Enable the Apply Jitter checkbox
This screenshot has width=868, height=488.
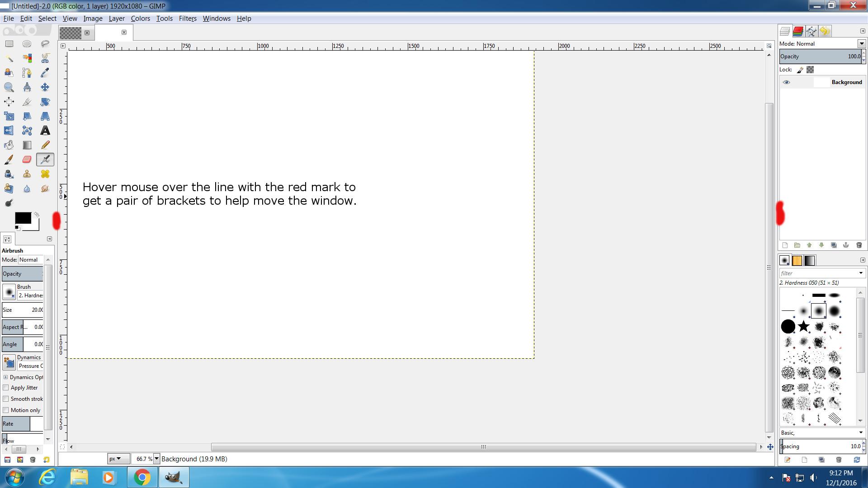coord(6,388)
